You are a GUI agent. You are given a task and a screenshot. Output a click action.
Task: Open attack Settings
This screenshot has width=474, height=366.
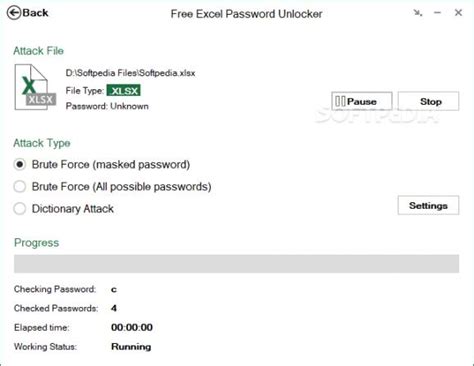coord(428,205)
